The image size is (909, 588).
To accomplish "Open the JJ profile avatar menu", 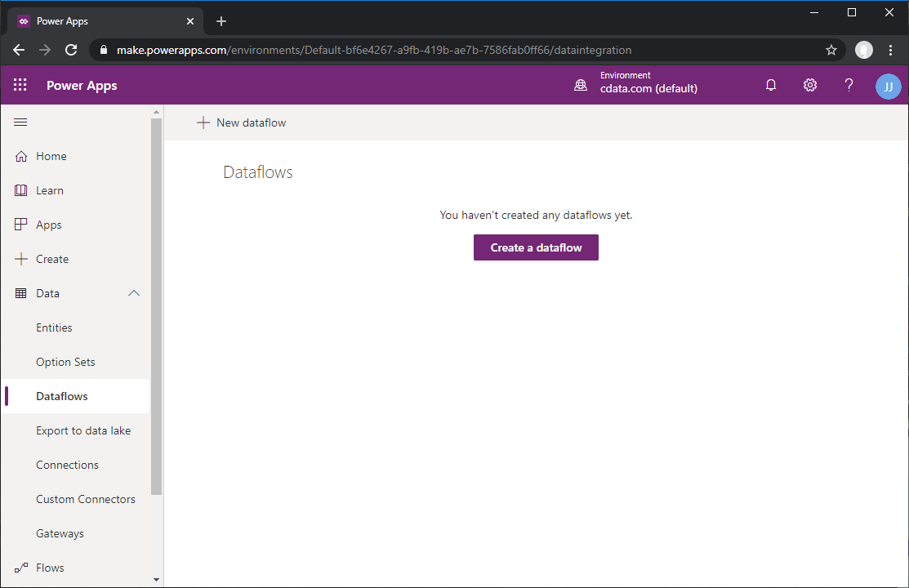I will (888, 85).
